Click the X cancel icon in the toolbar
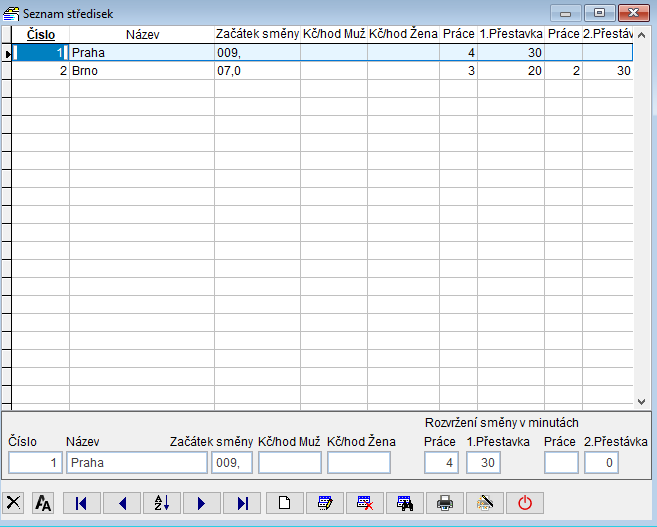 click(13, 502)
